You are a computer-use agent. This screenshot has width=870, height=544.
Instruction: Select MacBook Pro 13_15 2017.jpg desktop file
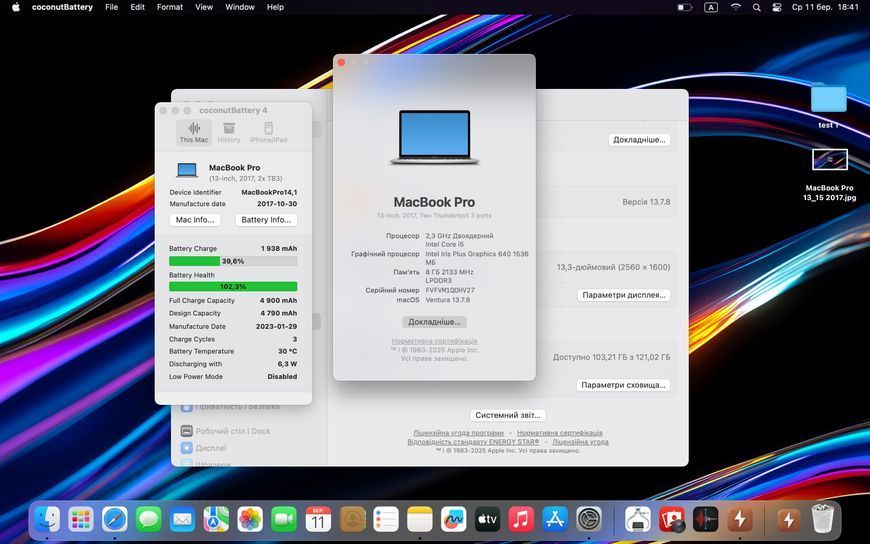click(829, 175)
